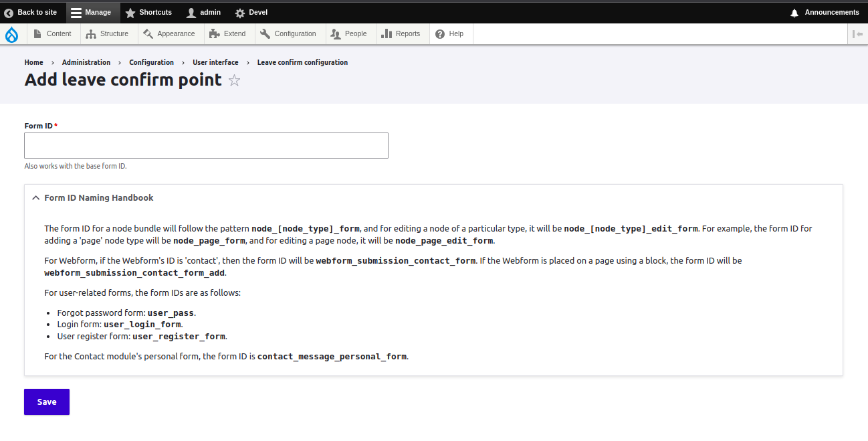Open the People management page

350,33
